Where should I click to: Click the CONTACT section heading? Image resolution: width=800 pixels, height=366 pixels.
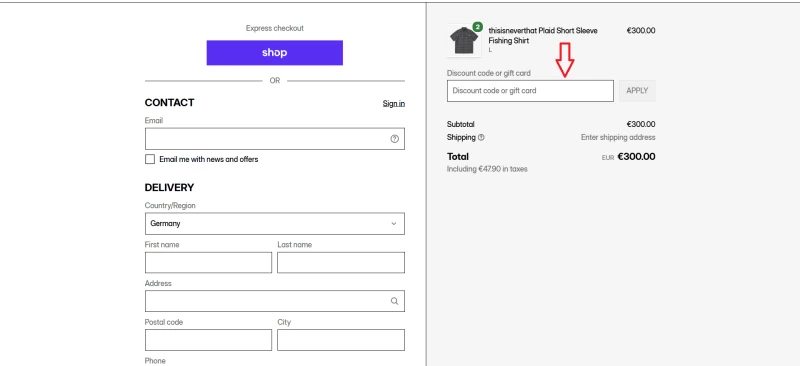(169, 103)
